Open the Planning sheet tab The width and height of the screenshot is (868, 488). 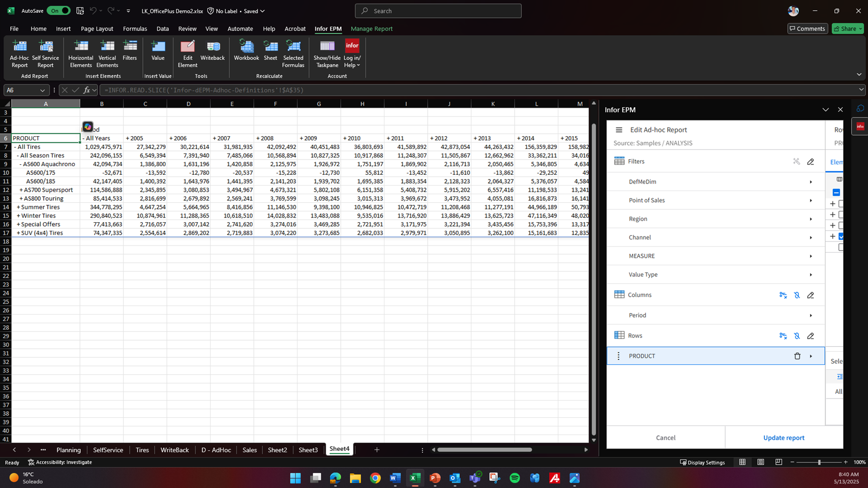coord(69,450)
